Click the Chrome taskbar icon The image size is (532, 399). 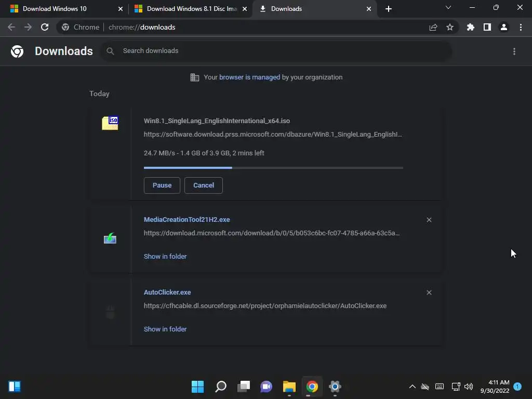pos(312,387)
